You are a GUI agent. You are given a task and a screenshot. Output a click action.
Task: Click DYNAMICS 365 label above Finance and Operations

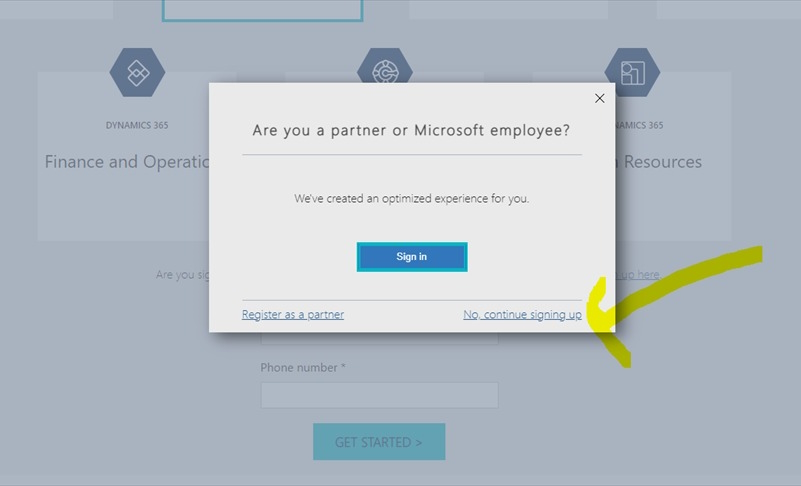pos(137,125)
